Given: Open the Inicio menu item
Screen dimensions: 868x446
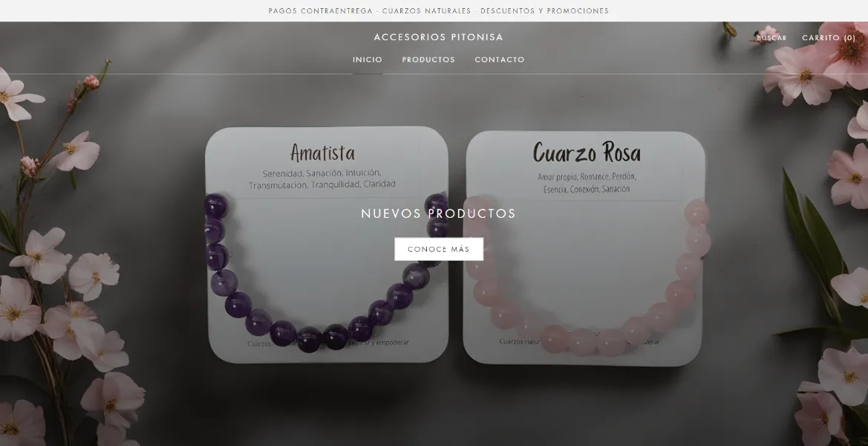Looking at the screenshot, I should [368, 59].
